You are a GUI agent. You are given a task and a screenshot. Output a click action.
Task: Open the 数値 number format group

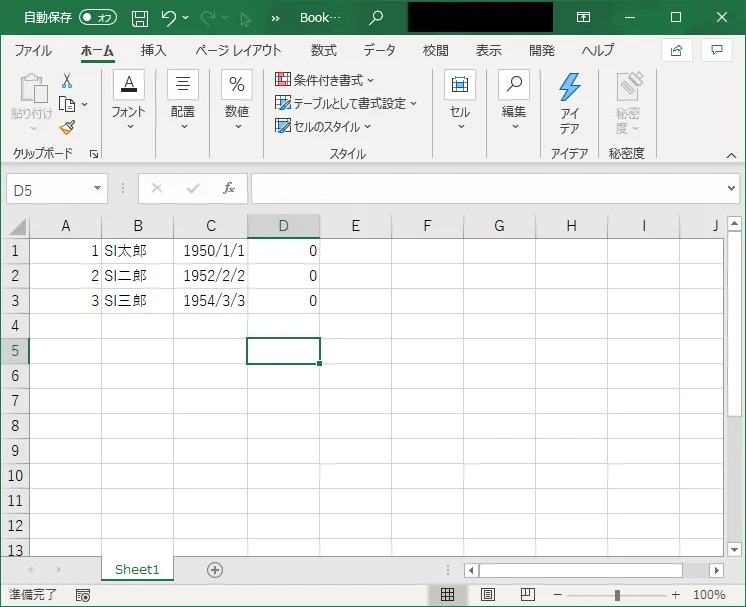(x=237, y=101)
